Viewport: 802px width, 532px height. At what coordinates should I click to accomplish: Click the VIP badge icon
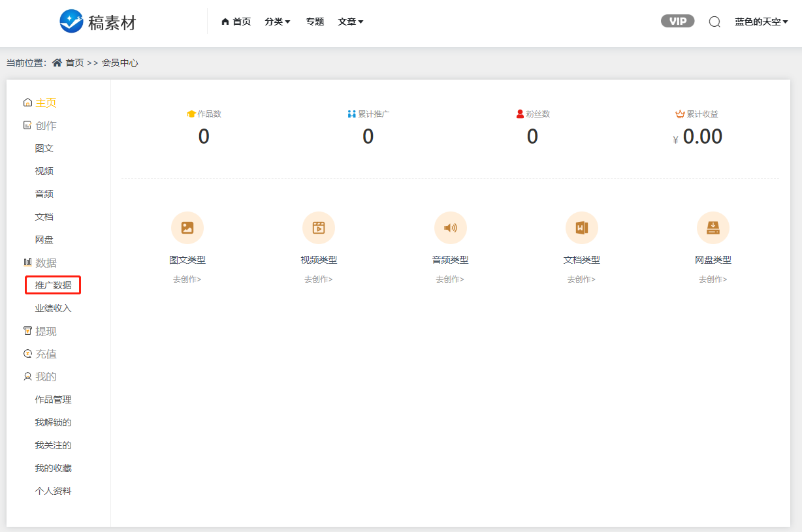677,22
